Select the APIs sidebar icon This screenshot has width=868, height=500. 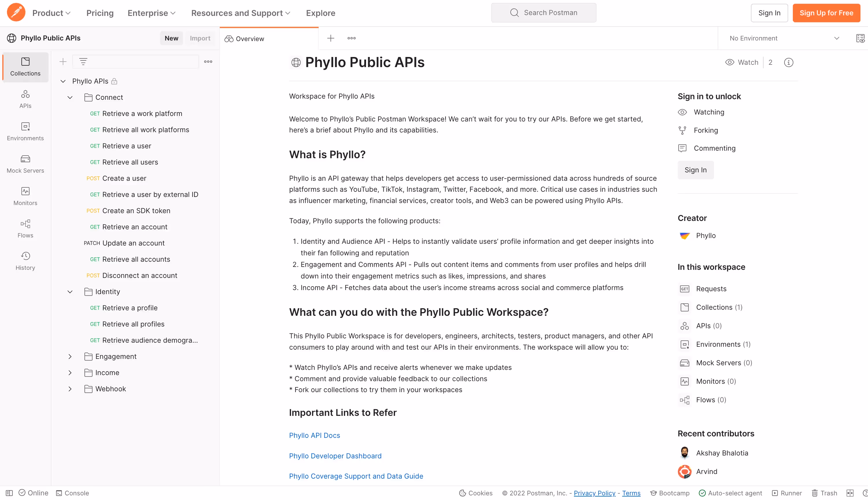pyautogui.click(x=25, y=99)
